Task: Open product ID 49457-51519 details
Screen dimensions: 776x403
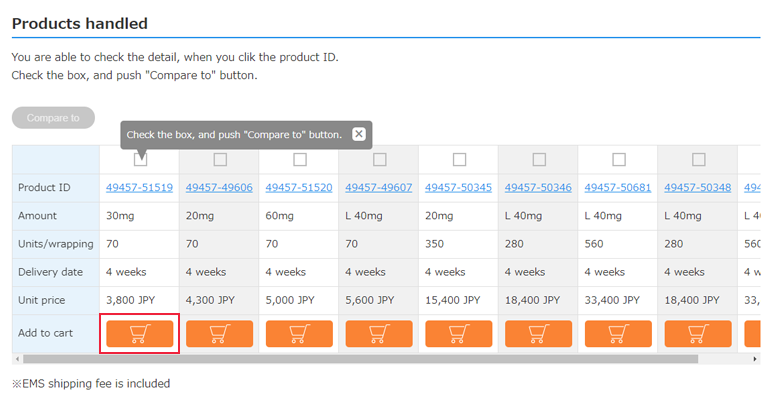Action: [139, 188]
